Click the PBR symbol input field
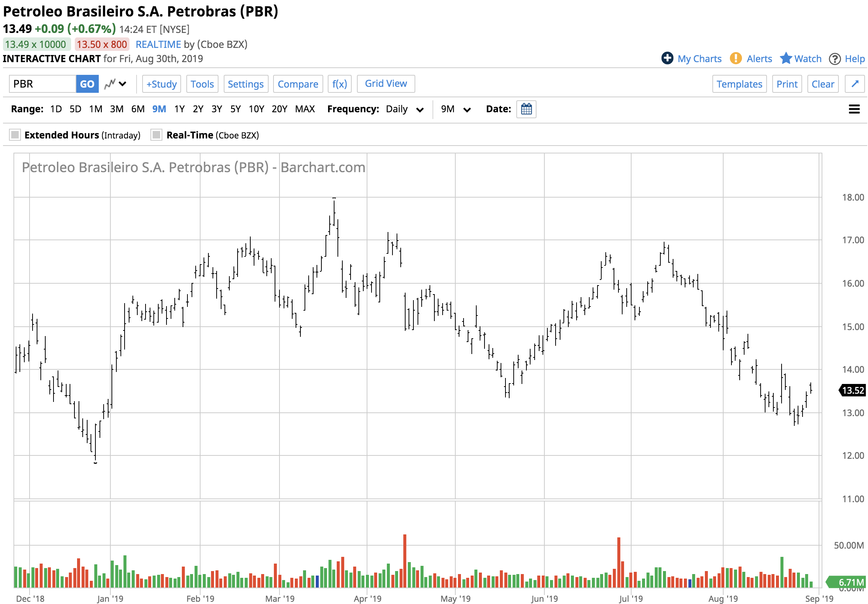Viewport: 868px width, 604px height. pos(43,84)
